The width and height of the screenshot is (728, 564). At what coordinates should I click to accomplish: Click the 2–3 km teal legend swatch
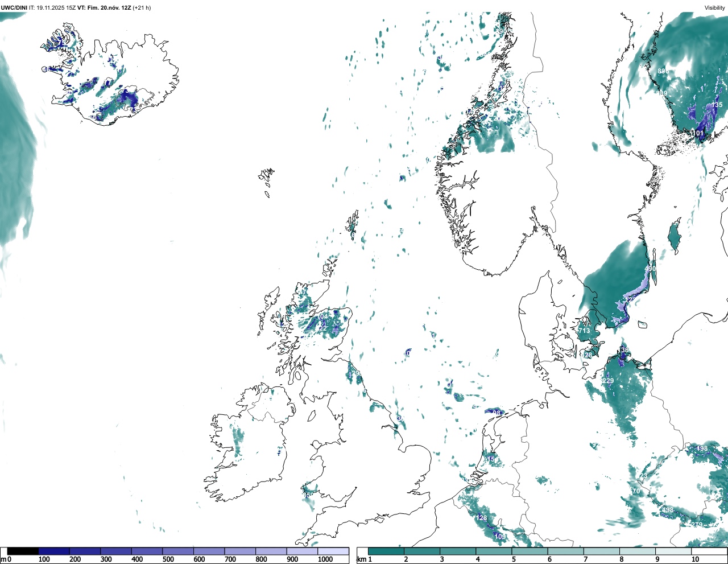coord(422,551)
